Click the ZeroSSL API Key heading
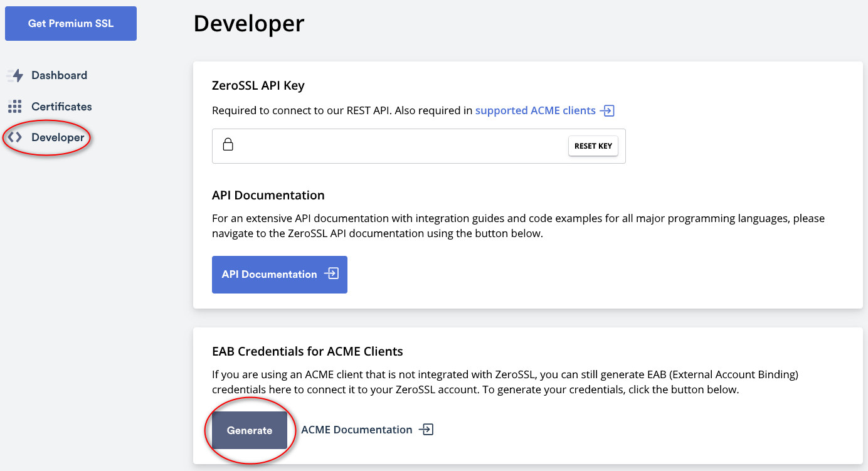The image size is (868, 471). coord(258,86)
